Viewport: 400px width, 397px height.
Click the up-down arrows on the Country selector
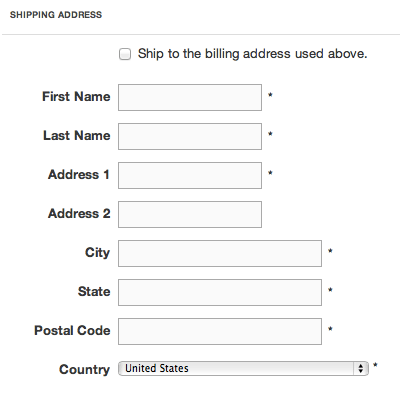point(361,368)
